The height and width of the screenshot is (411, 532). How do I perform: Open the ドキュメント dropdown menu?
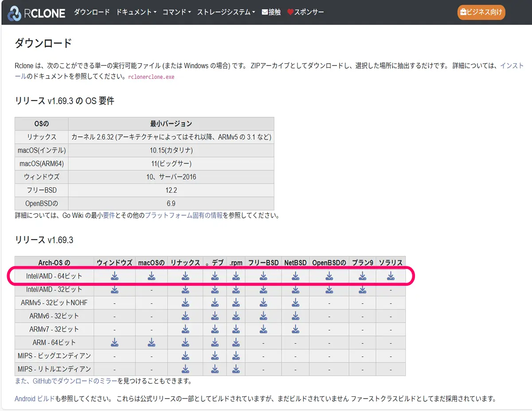[137, 12]
